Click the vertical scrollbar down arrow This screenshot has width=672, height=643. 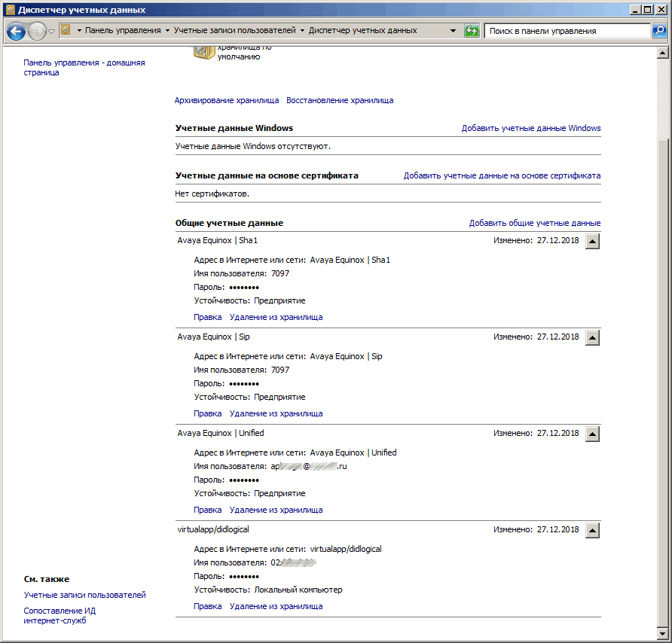662,632
